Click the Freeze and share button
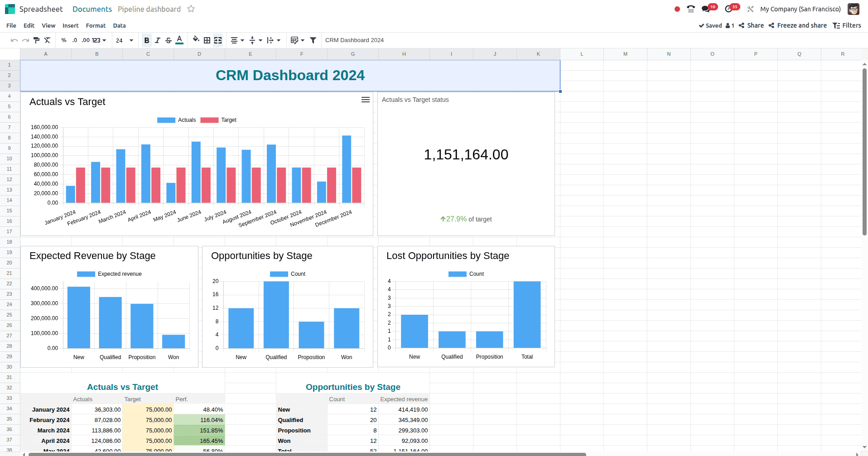 click(x=797, y=25)
